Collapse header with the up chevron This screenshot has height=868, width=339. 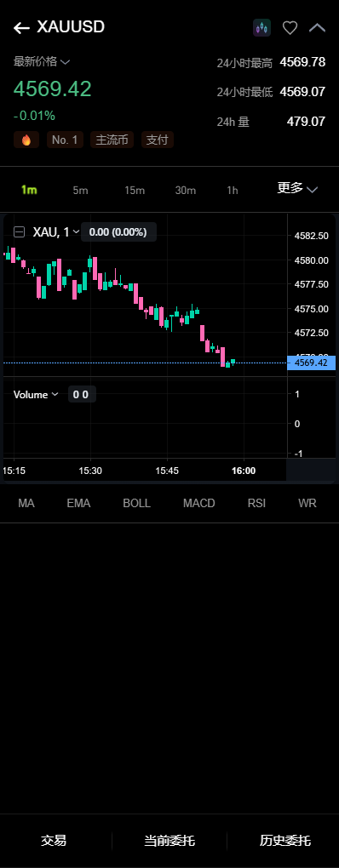[x=318, y=27]
